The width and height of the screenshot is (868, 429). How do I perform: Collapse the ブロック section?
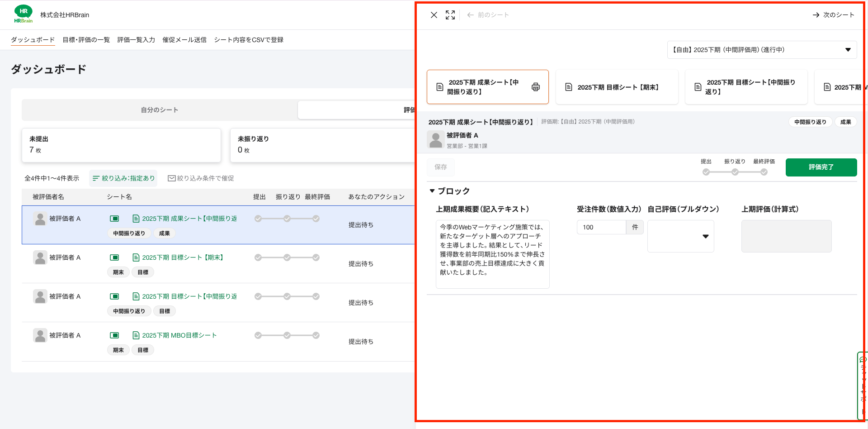point(432,191)
